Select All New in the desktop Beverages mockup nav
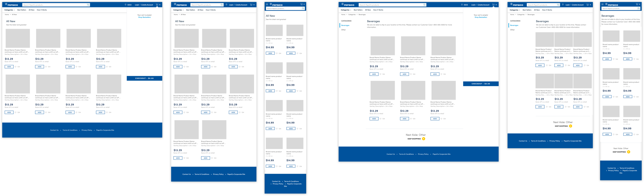644x196 pixels. [x=368, y=10]
